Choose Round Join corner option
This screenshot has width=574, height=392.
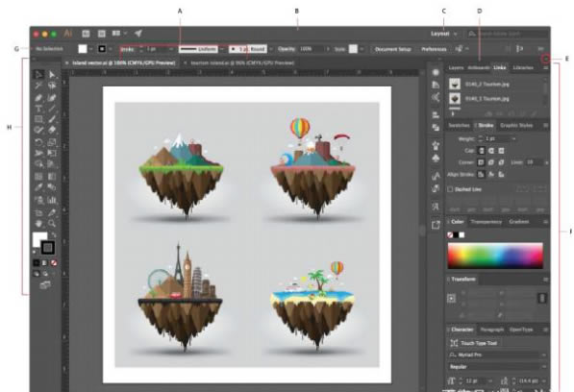491,162
